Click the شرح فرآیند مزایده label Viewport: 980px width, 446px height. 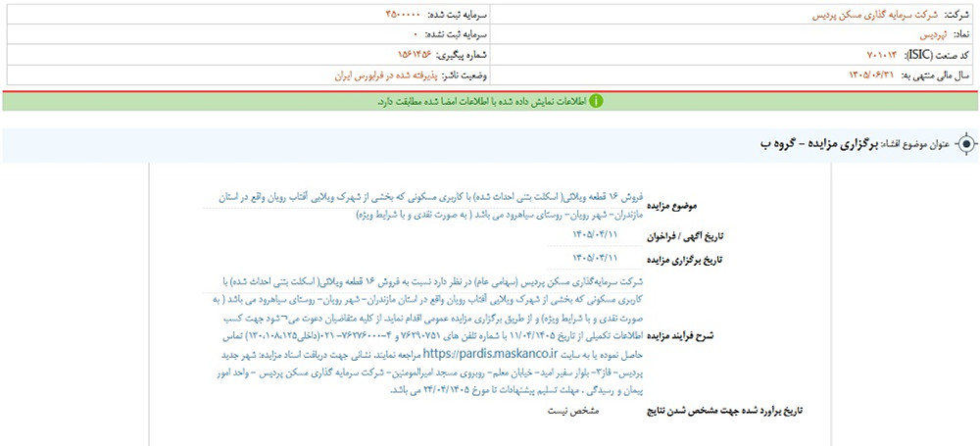tap(680, 336)
